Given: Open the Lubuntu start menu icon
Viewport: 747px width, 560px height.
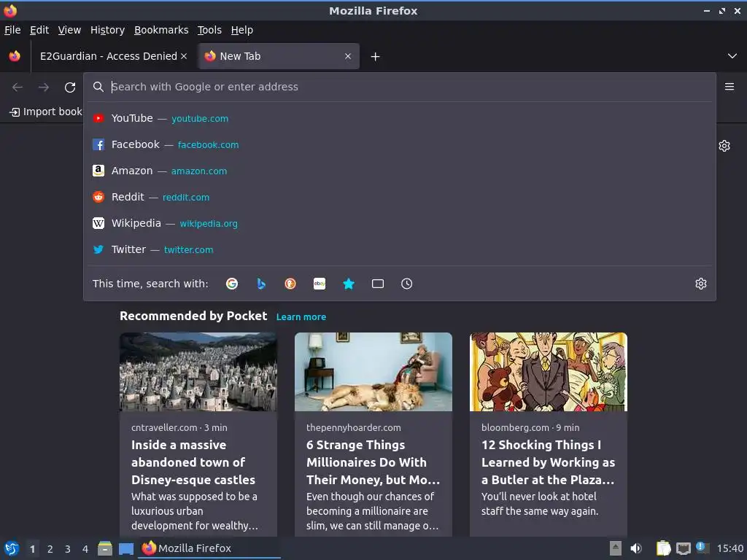Looking at the screenshot, I should [12, 548].
